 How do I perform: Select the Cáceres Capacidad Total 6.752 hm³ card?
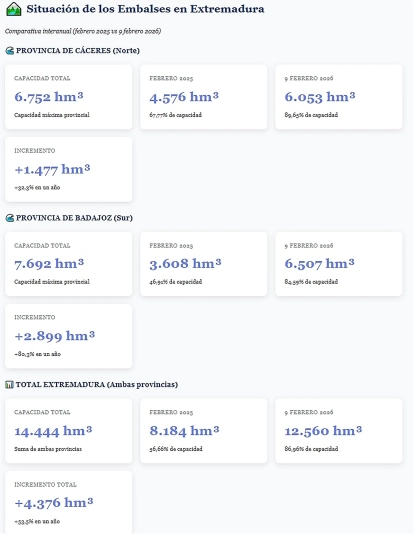(68, 97)
